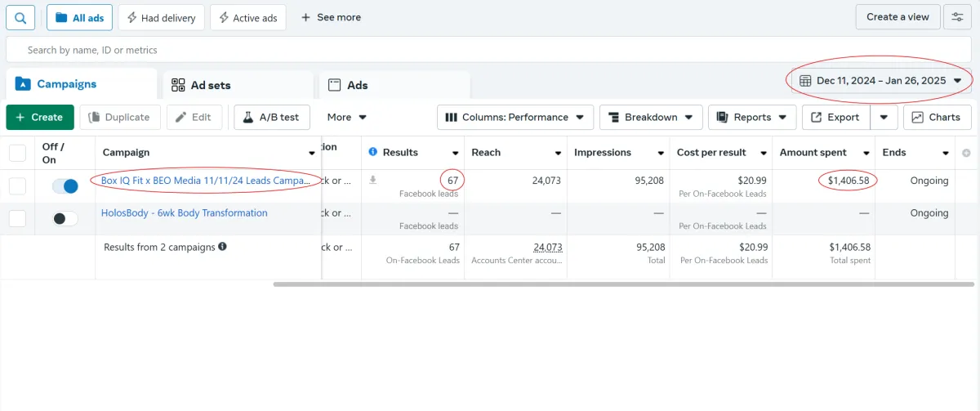Open the Charts panel
The width and height of the screenshot is (980, 411).
point(937,117)
